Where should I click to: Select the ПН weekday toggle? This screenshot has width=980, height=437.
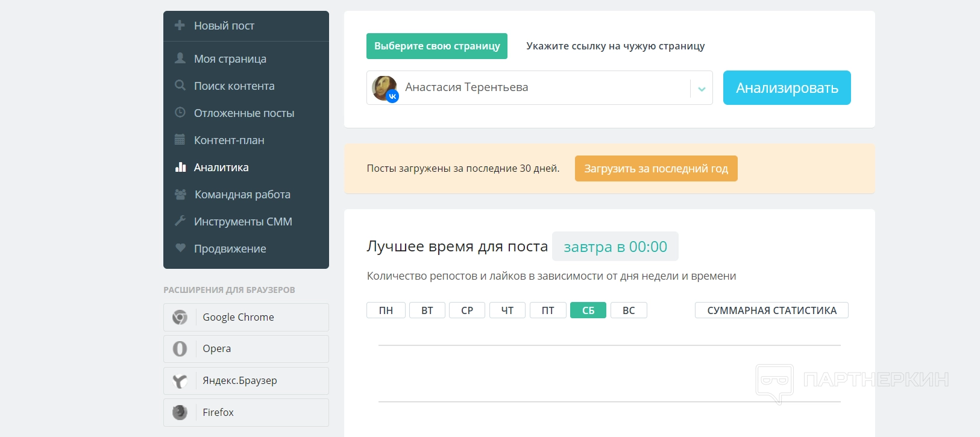click(386, 310)
